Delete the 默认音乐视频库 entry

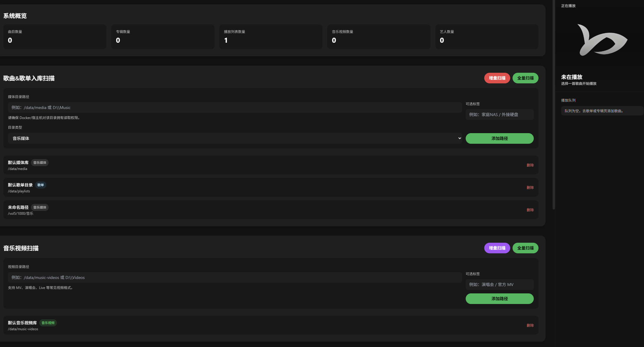point(530,325)
